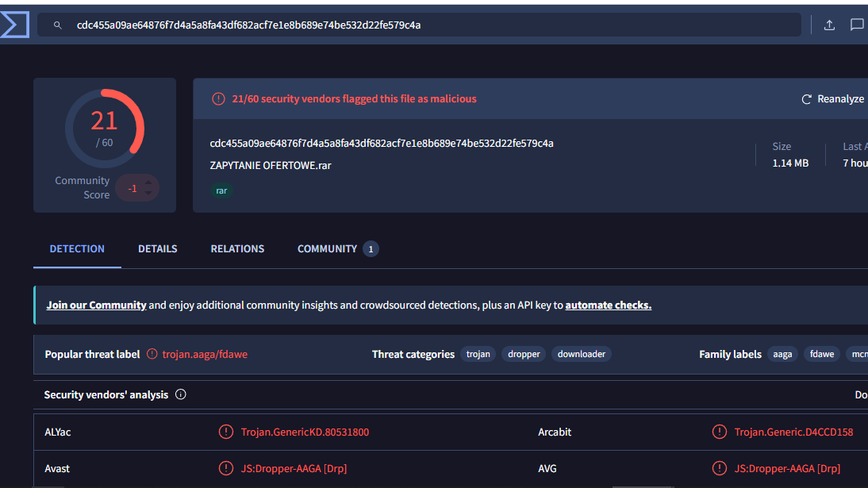Click the malicious alert icon in banner
The height and width of the screenshot is (488, 868).
[219, 98]
